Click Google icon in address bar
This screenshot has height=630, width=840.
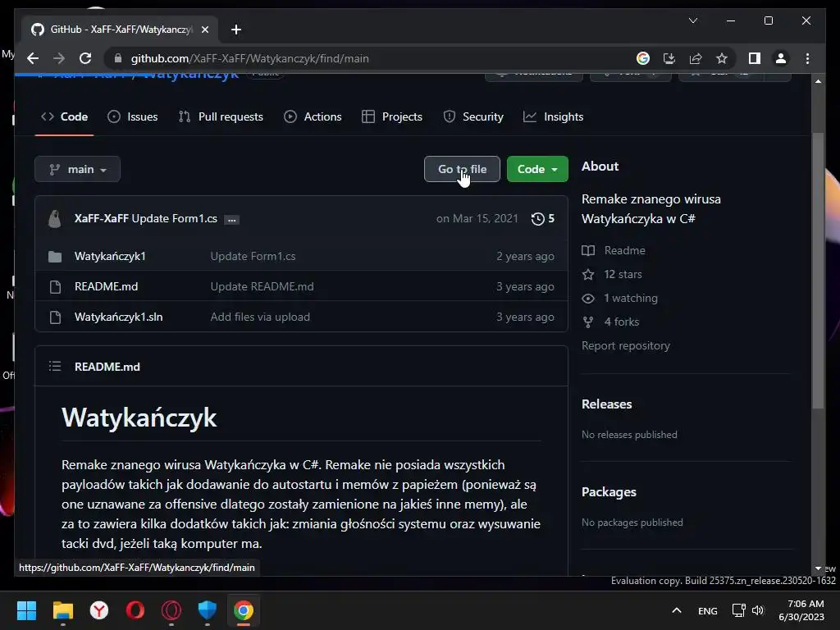pos(643,58)
